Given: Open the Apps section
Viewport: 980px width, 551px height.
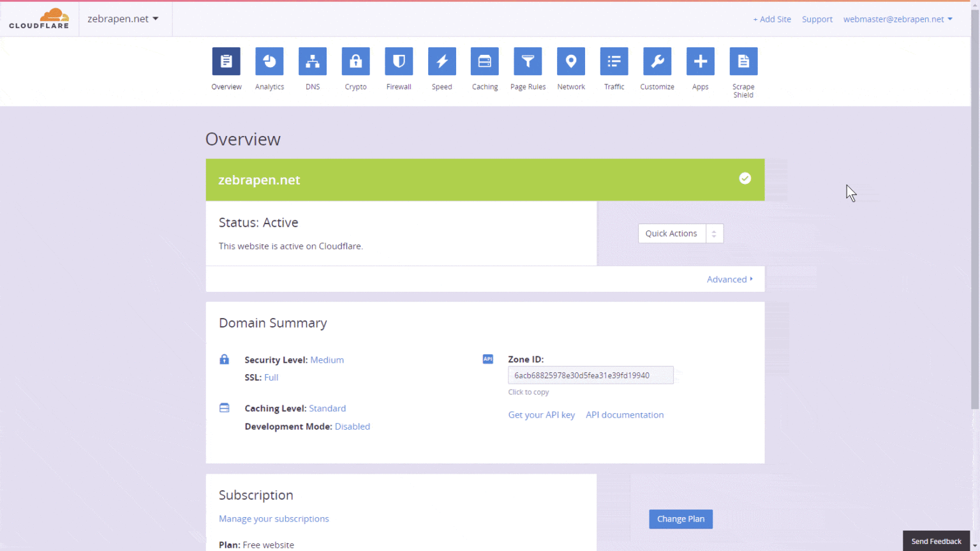Looking at the screenshot, I should (700, 61).
